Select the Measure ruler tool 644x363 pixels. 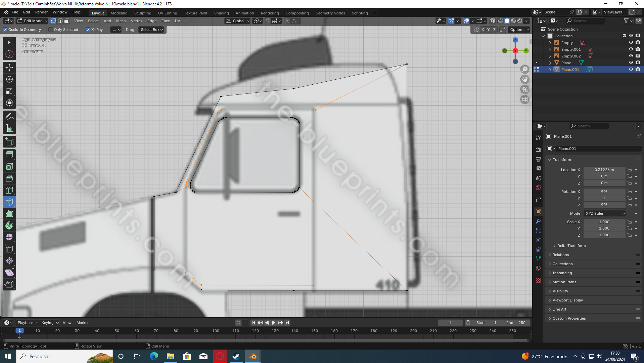[9, 128]
